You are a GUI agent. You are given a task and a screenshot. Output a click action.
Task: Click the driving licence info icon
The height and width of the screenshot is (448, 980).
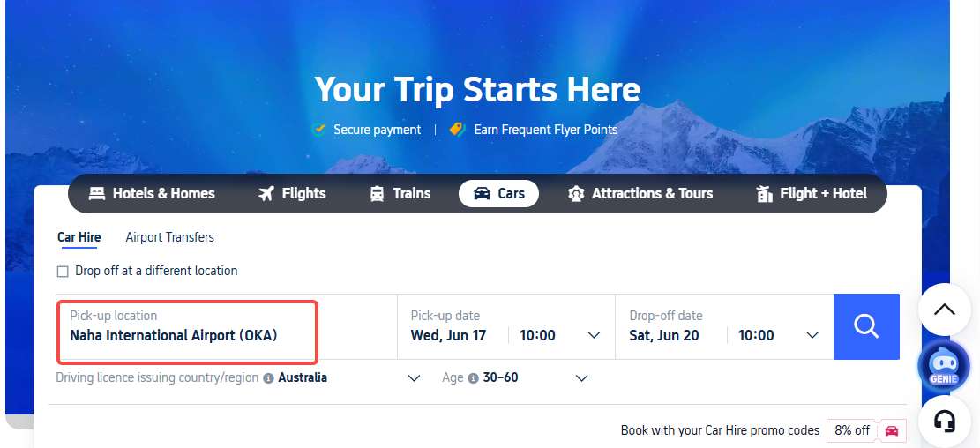point(268,378)
